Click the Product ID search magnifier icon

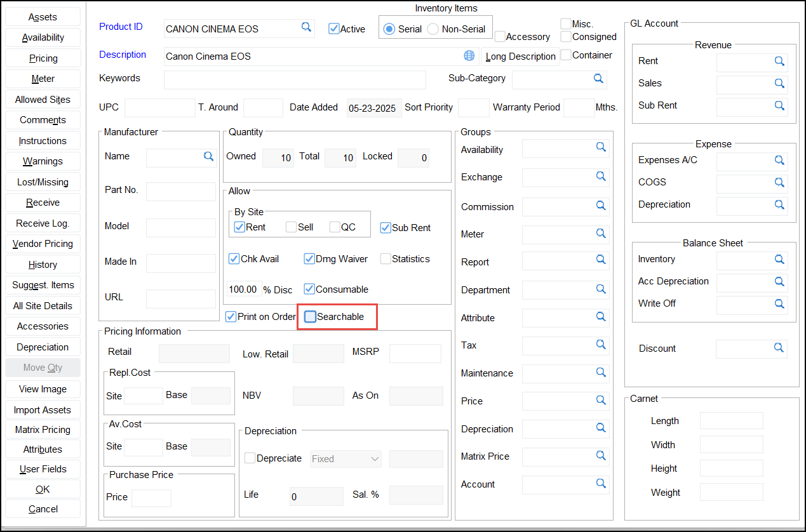(x=306, y=27)
